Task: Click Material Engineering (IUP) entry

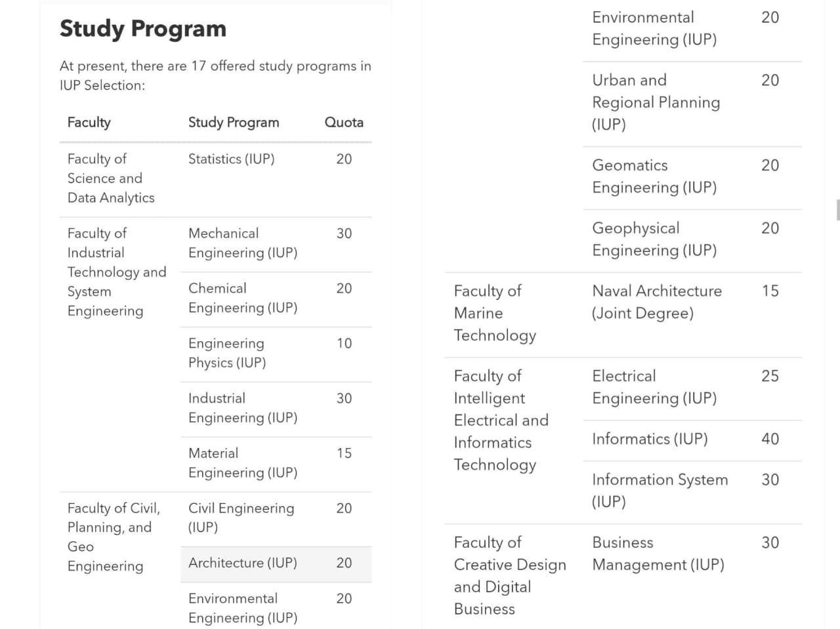Action: coord(242,463)
